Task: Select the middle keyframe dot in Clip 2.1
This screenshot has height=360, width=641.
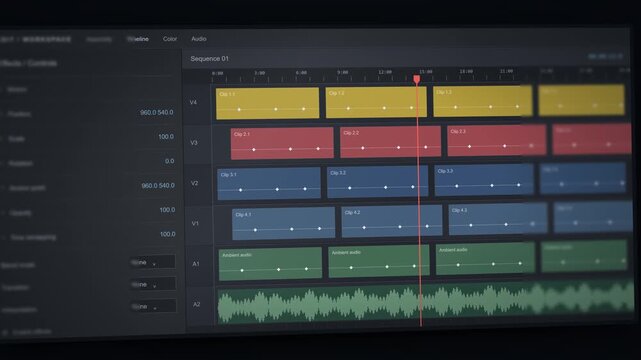Action: point(290,149)
